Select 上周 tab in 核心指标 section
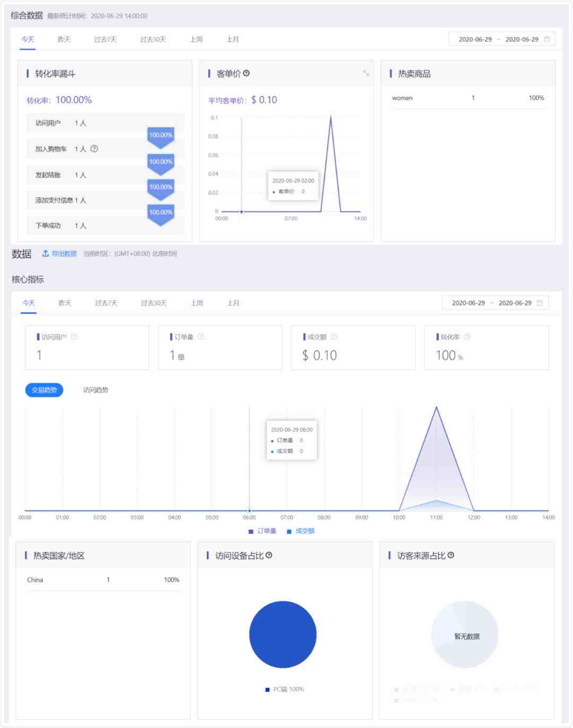 coord(197,303)
